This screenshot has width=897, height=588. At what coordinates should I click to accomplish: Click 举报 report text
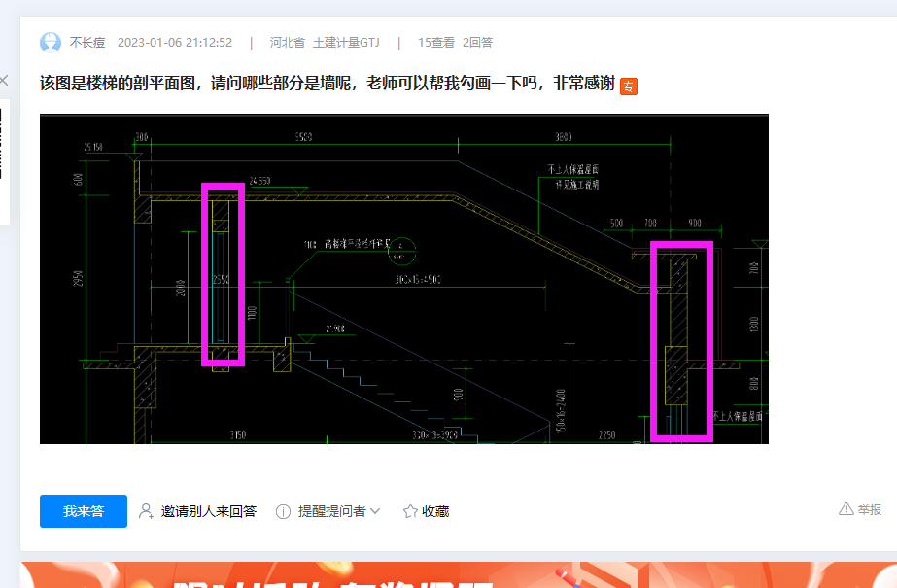tap(870, 509)
